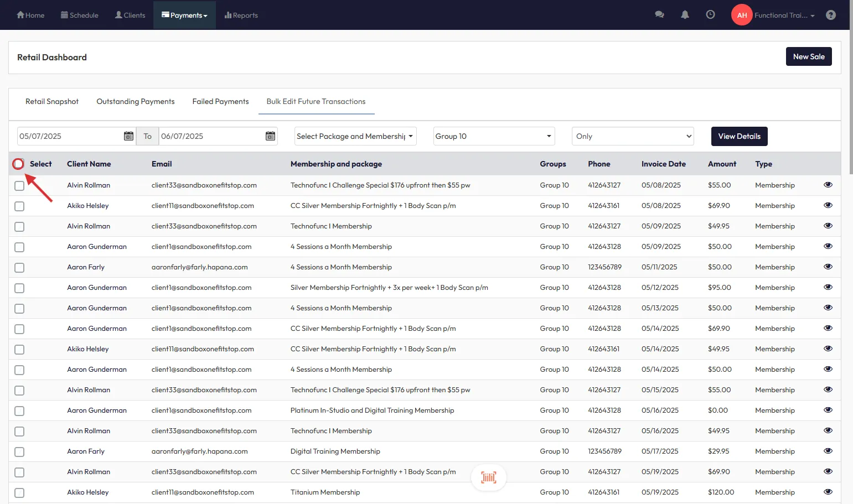The height and width of the screenshot is (504, 853).
Task: Open the start date calendar picker
Action: [128, 136]
